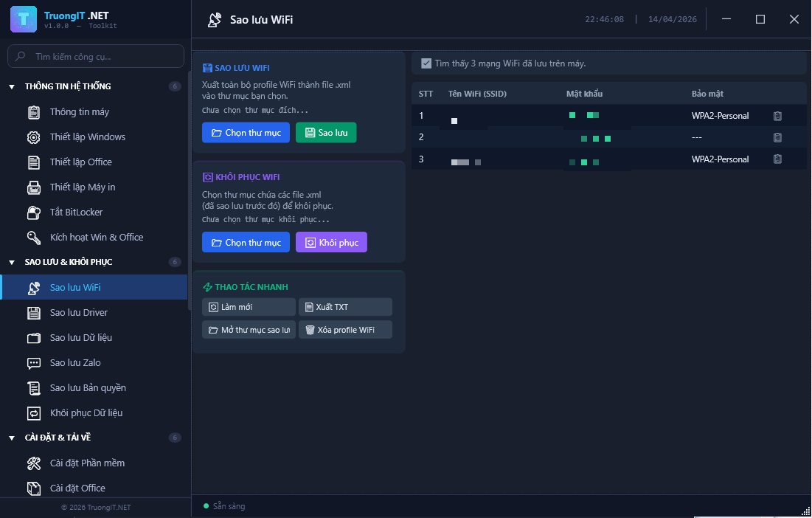Collapse the CÀI ĐẶT & TẢI VỀ section
This screenshot has height=518, width=812.
12,438
